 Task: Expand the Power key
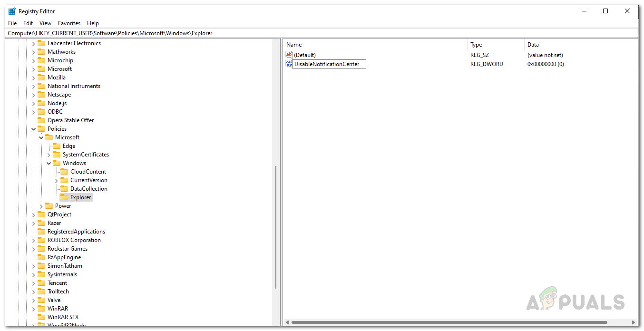[41, 206]
